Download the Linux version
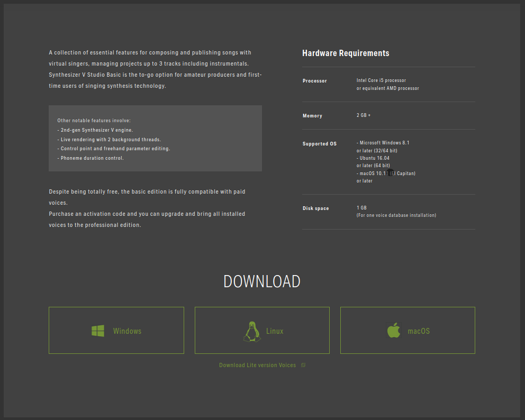Screen dimensions: 525x420 (x=262, y=330)
